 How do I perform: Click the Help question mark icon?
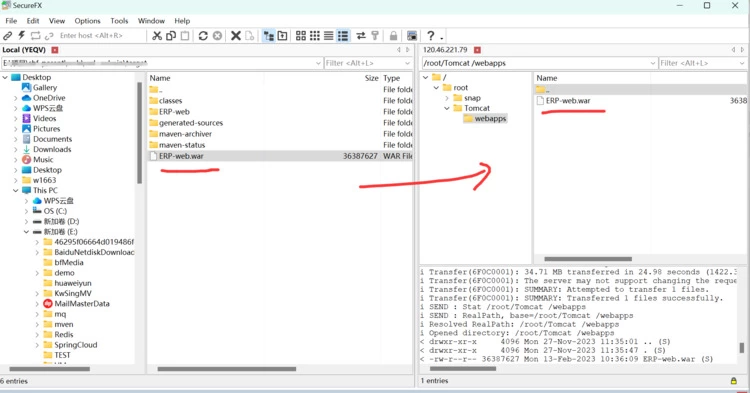(430, 36)
